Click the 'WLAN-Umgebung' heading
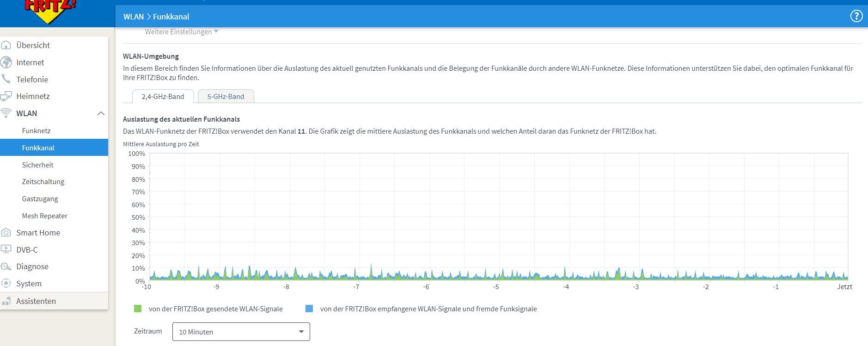Image resolution: width=868 pixels, height=346 pixels. coord(151,56)
